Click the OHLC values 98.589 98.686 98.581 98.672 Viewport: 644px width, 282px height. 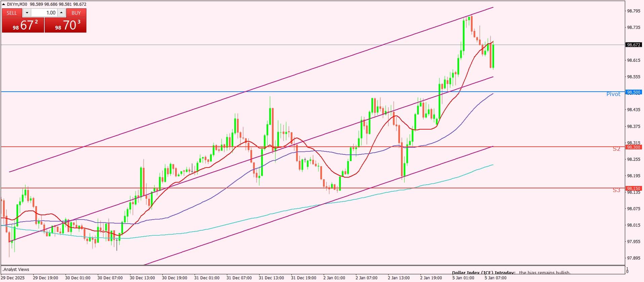pos(58,4)
